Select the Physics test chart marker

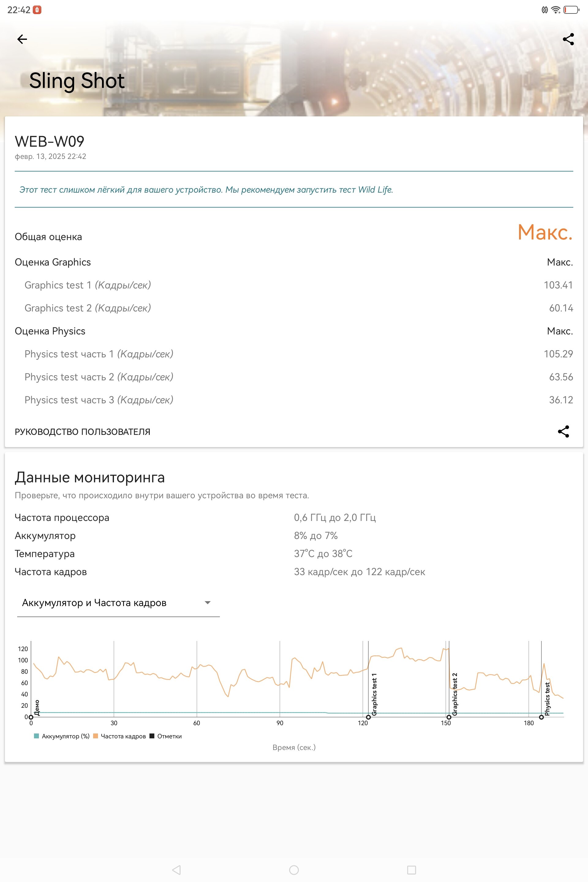[541, 717]
